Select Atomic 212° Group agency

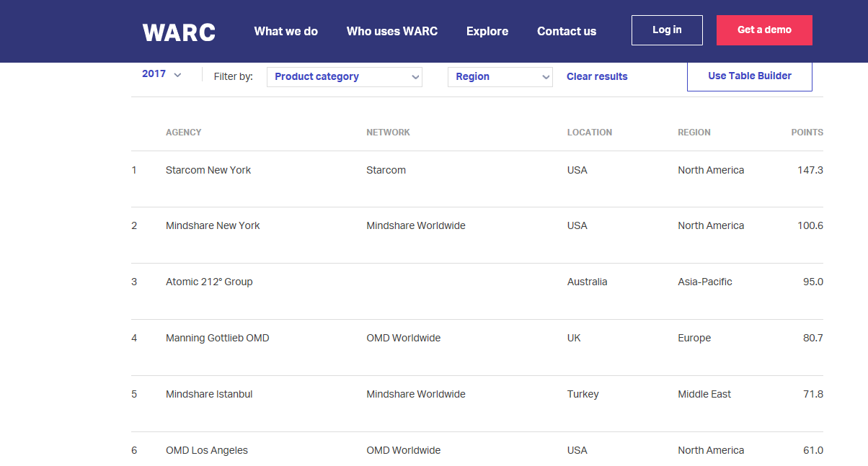click(209, 282)
